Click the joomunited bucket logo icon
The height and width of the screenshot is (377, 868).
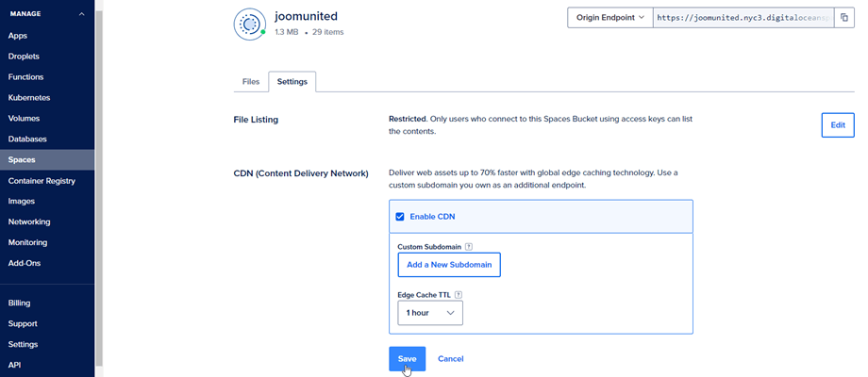(x=249, y=22)
